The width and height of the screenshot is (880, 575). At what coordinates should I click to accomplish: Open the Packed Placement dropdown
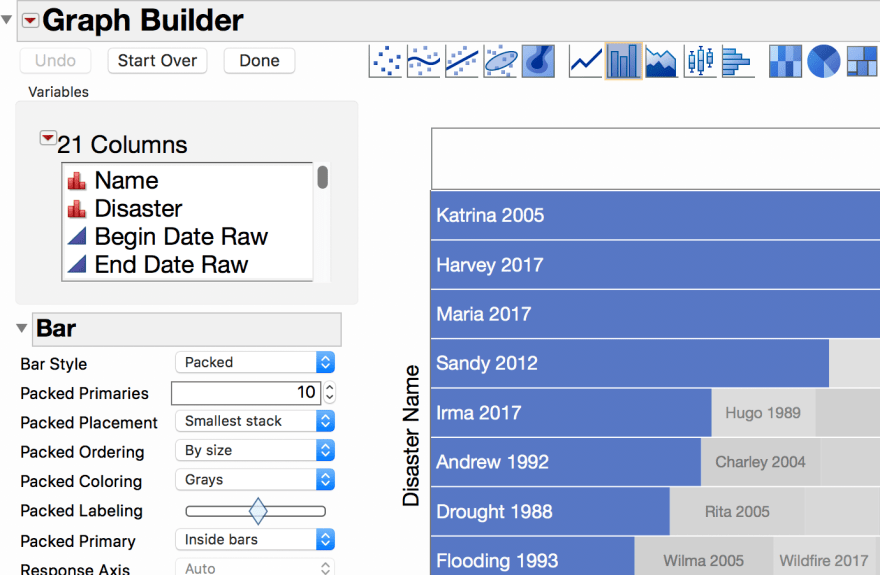(254, 422)
